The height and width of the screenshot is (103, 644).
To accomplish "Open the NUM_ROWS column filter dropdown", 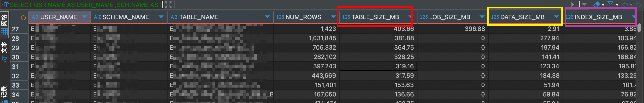I will point(333,17).
